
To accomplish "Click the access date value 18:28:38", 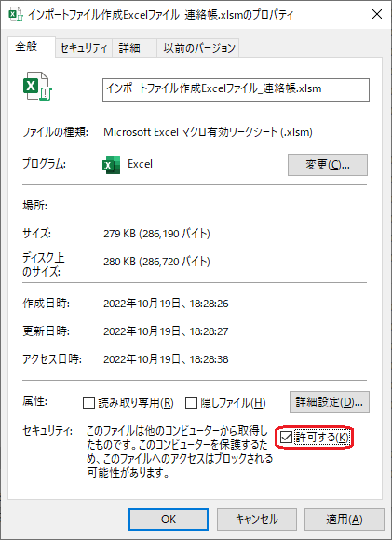I will click(x=166, y=359).
